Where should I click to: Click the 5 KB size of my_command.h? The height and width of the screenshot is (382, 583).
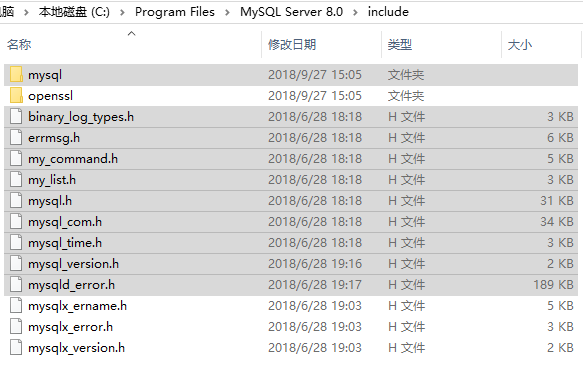560,159
